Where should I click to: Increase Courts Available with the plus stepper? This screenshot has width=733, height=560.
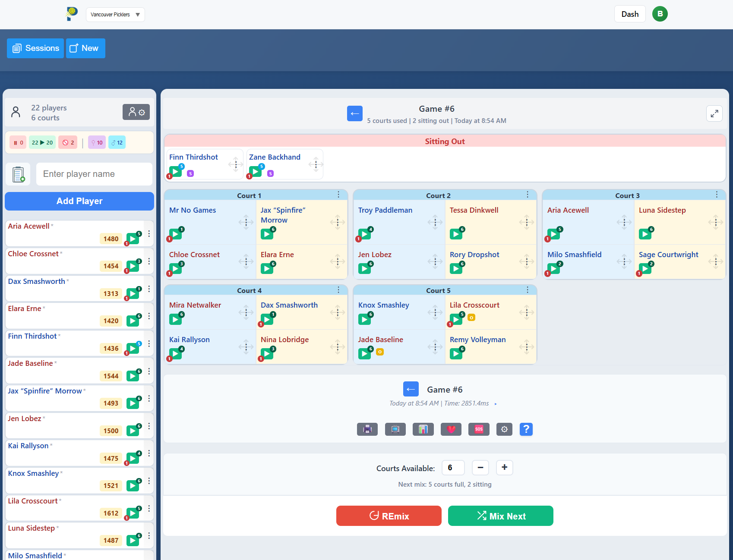pyautogui.click(x=504, y=467)
